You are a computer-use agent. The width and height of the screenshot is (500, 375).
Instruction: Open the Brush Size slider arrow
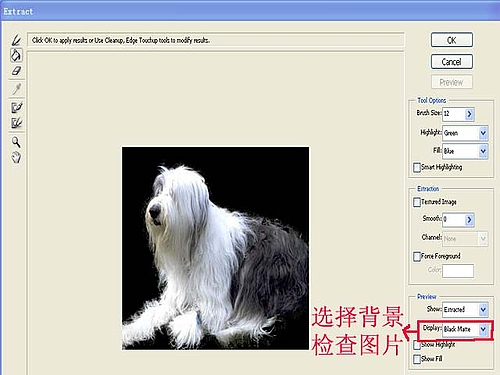[469, 114]
